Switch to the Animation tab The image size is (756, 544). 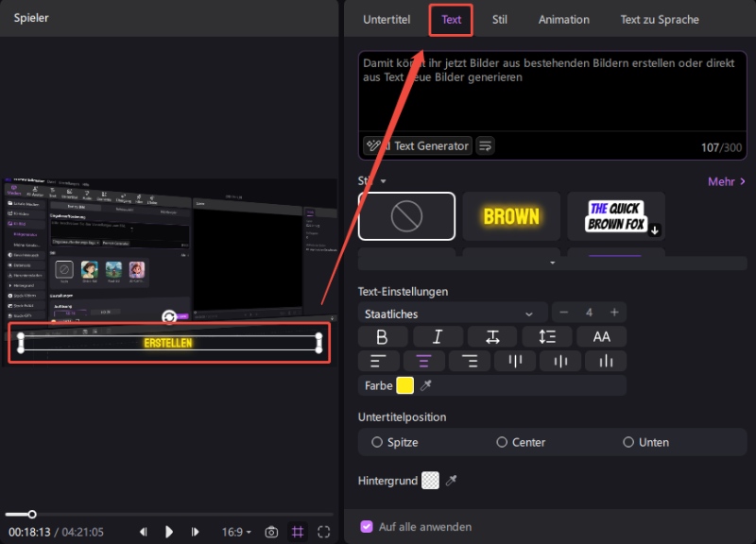(x=563, y=19)
